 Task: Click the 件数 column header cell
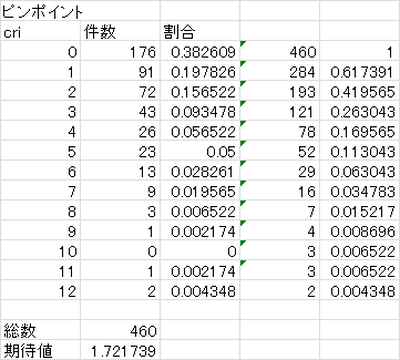[x=120, y=31]
